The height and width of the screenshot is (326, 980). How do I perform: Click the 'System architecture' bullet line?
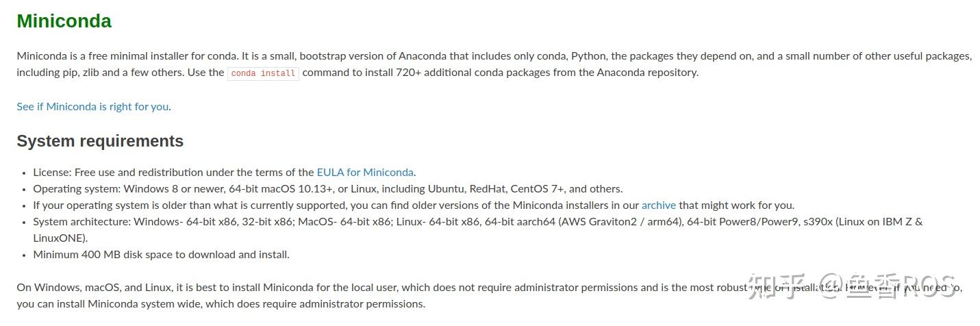82,222
